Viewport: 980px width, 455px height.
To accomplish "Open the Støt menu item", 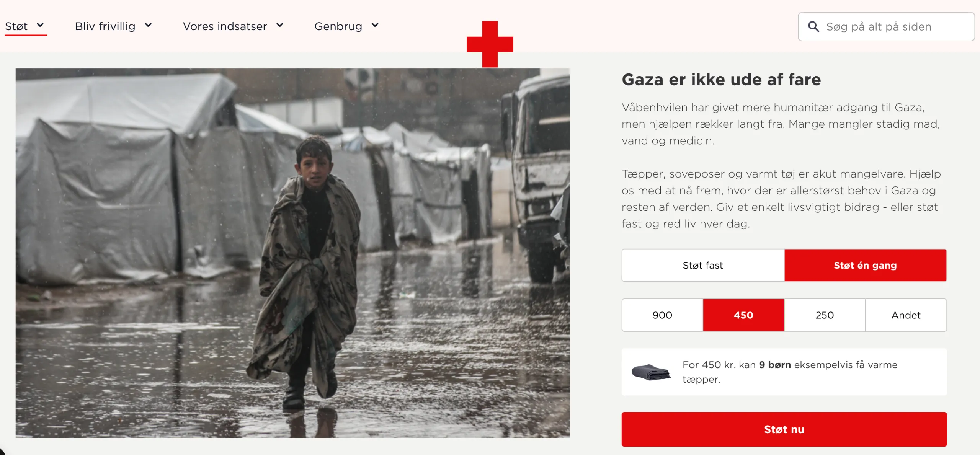I will pos(16,26).
